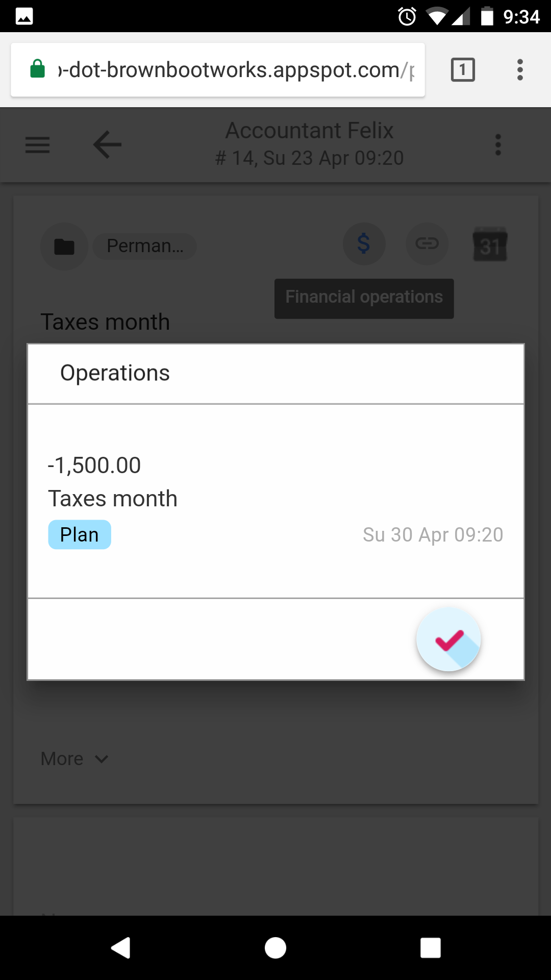Open financial operations dollar icon
The height and width of the screenshot is (980, 551).
[x=364, y=244]
